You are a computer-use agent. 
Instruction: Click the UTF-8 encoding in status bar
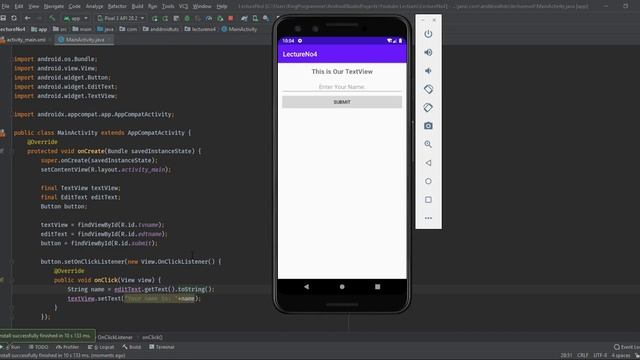click(600, 356)
